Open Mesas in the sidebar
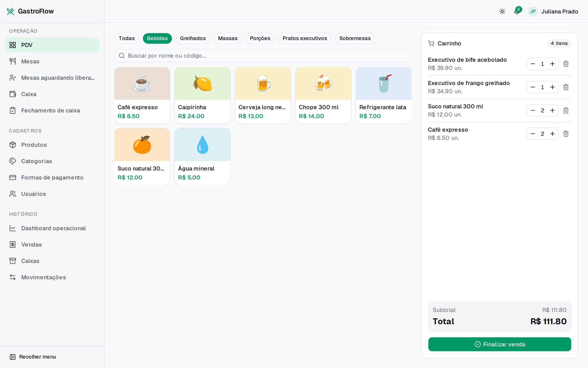Viewport: 588px width, 368px height. pyautogui.click(x=52, y=61)
